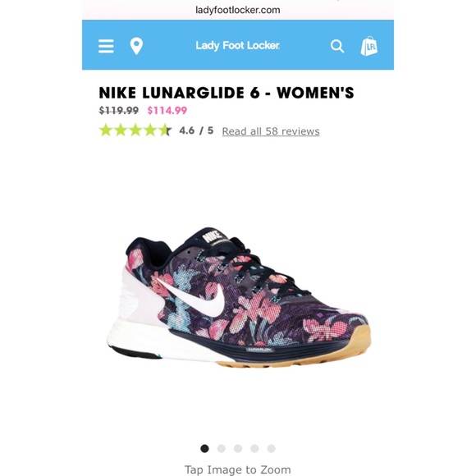Select the second carousel dot
Image resolution: width=476 pixels, height=476 pixels.
[222, 448]
